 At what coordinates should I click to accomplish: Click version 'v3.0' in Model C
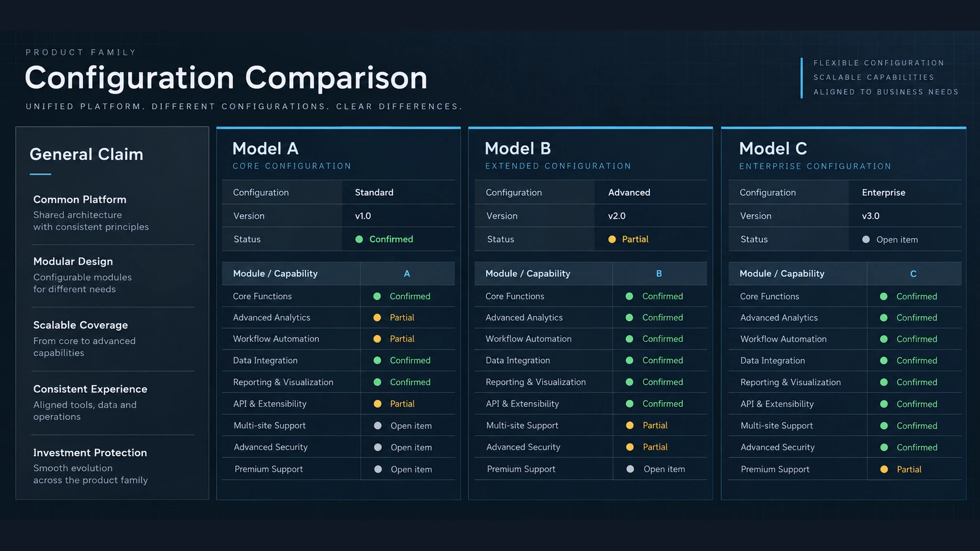click(870, 216)
